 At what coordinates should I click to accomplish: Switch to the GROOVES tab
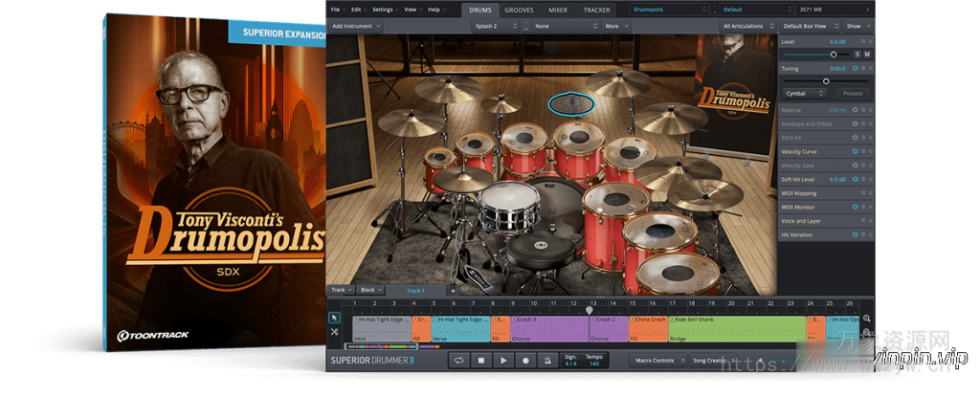(x=519, y=10)
